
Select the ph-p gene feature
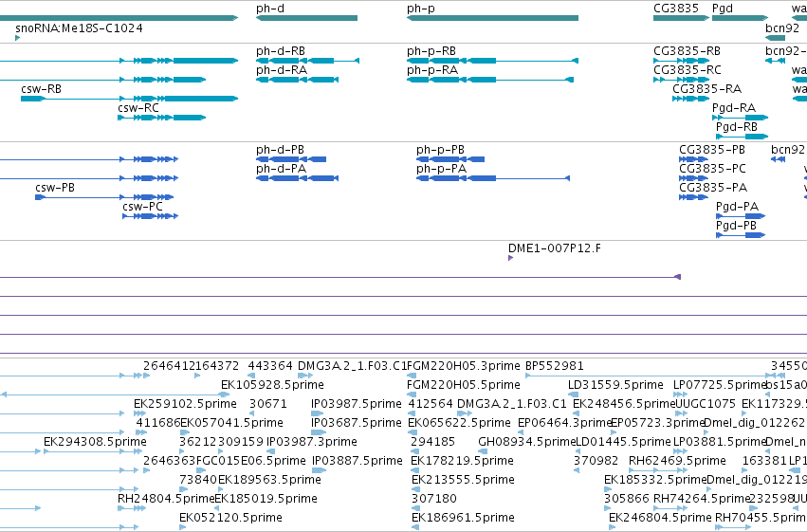pyautogui.click(x=492, y=18)
